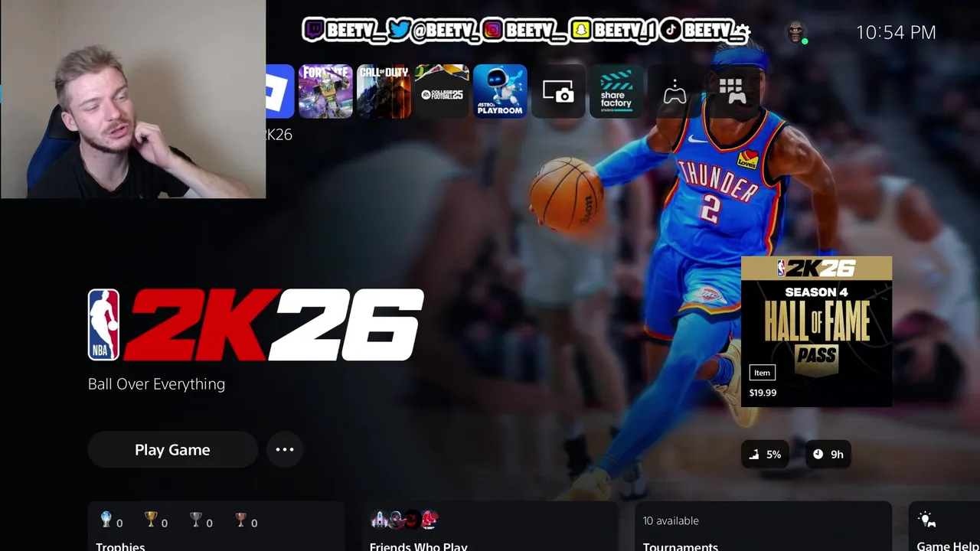Click the $19.99 price label

763,393
